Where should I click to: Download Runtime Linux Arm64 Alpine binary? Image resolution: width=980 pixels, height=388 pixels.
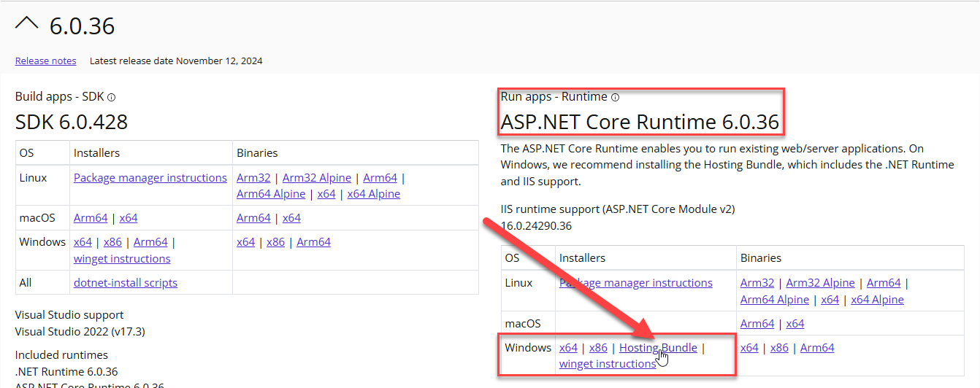[775, 300]
